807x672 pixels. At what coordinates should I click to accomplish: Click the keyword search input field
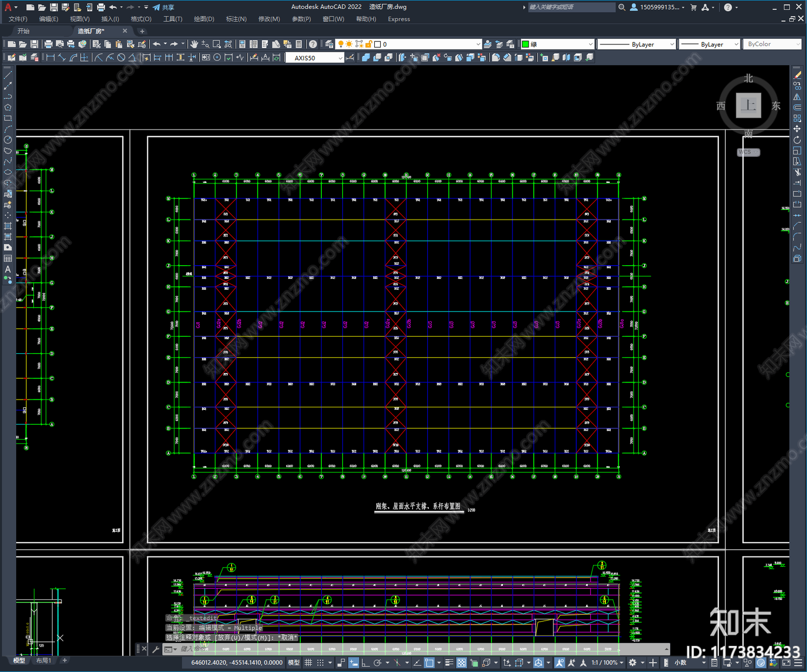(571, 7)
